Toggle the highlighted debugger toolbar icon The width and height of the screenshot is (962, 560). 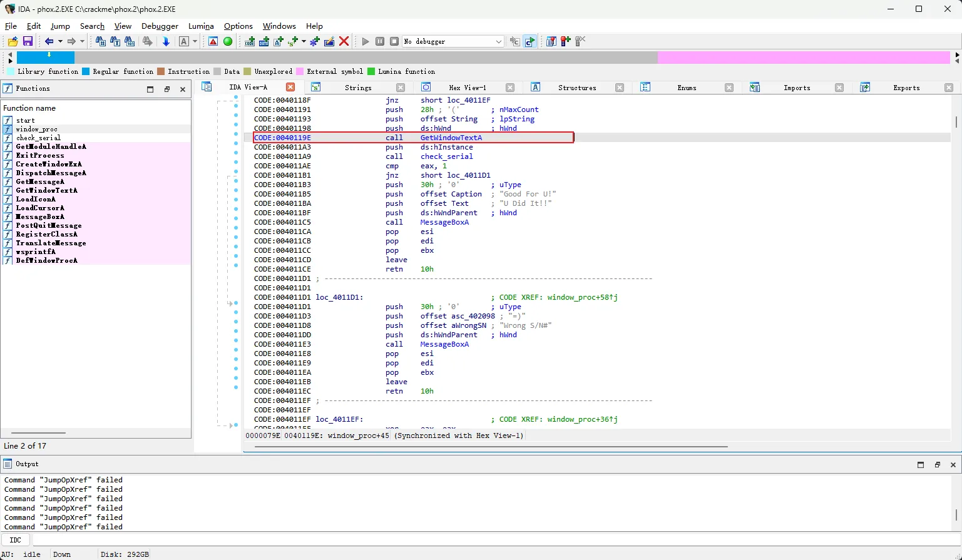tap(530, 41)
